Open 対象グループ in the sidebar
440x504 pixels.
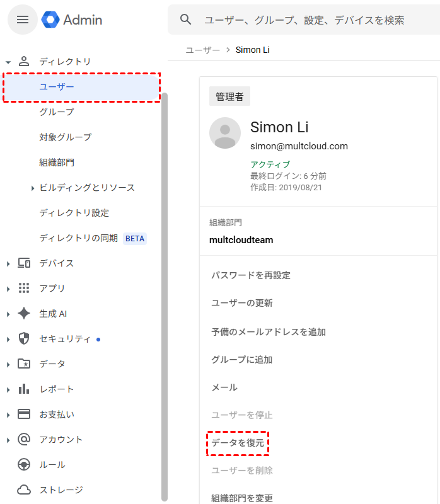tap(66, 137)
